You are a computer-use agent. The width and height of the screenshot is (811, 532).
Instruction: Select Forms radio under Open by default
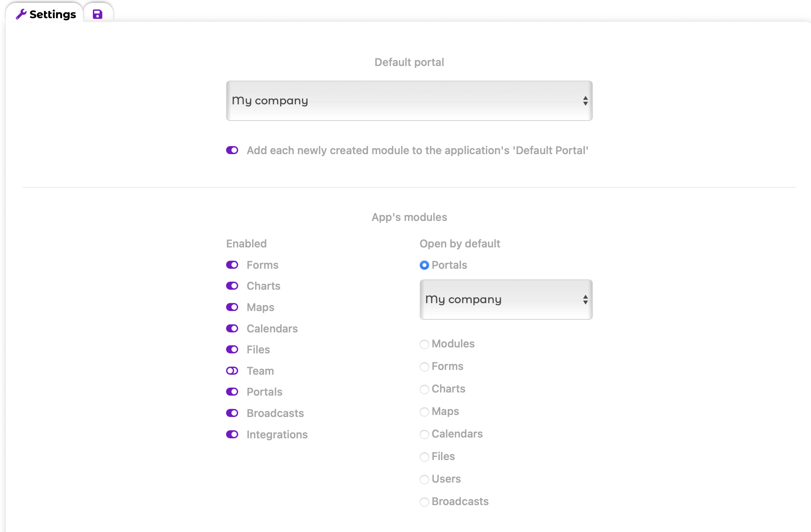click(424, 367)
